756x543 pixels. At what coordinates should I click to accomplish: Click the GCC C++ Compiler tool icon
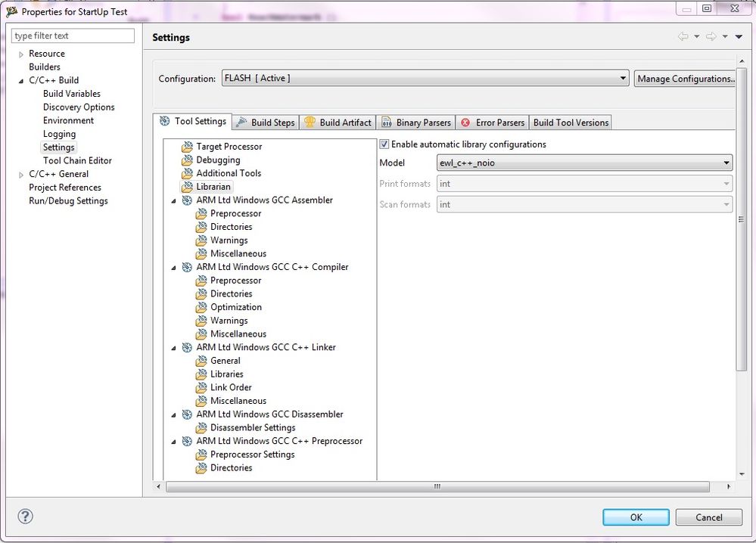[x=187, y=267]
